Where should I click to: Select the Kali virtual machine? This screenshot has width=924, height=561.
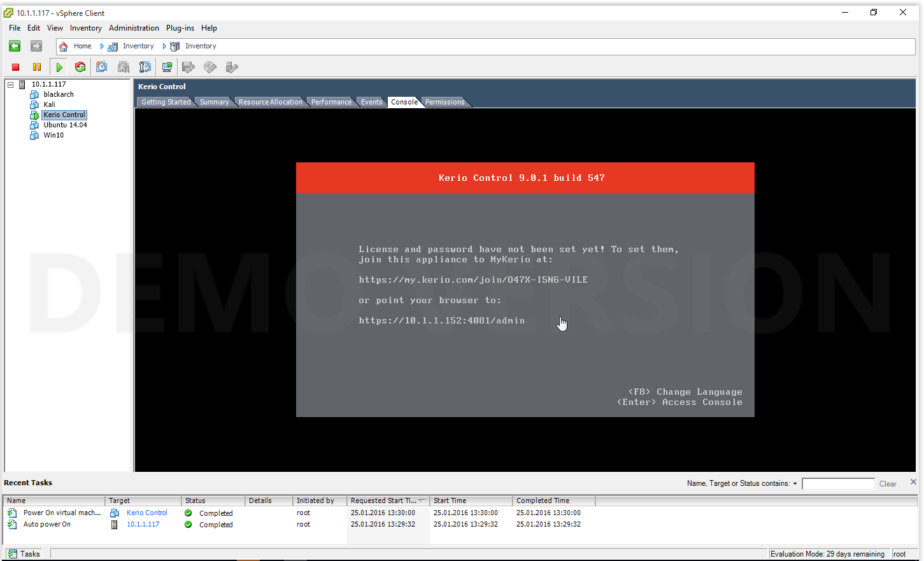point(49,104)
